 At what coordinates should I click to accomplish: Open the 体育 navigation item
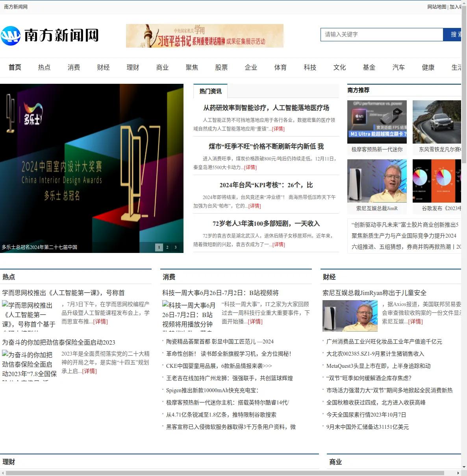pyautogui.click(x=281, y=67)
